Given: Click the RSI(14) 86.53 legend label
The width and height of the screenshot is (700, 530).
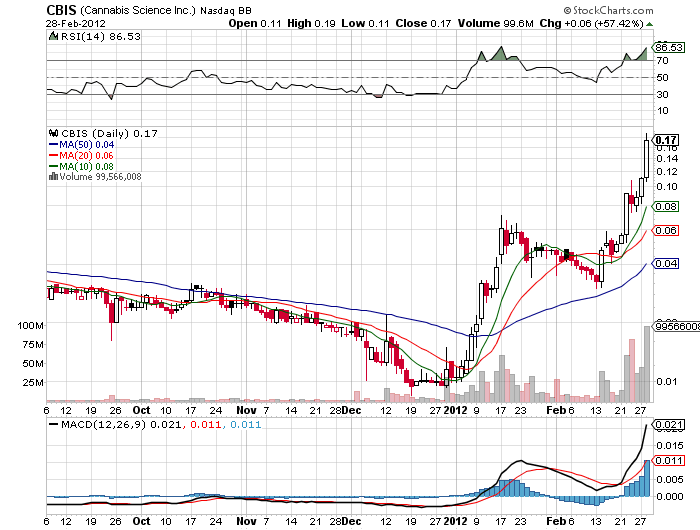Looking at the screenshot, I should (100, 37).
